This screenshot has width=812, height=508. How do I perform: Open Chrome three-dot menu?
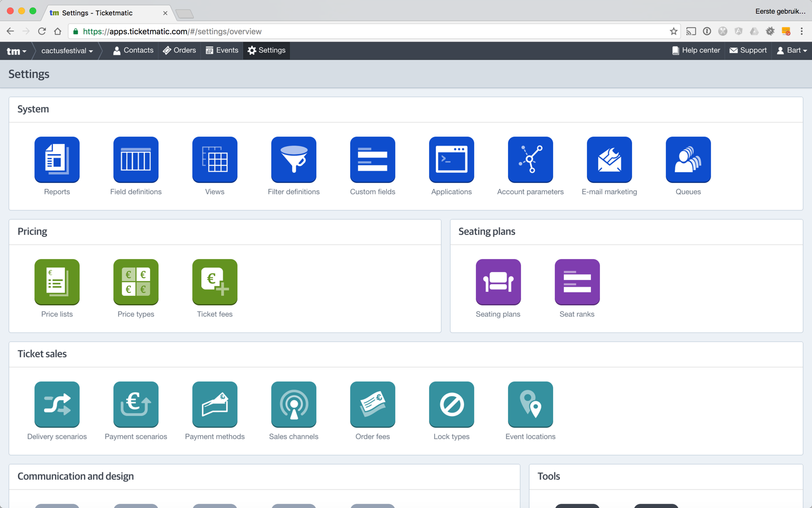[x=801, y=32]
